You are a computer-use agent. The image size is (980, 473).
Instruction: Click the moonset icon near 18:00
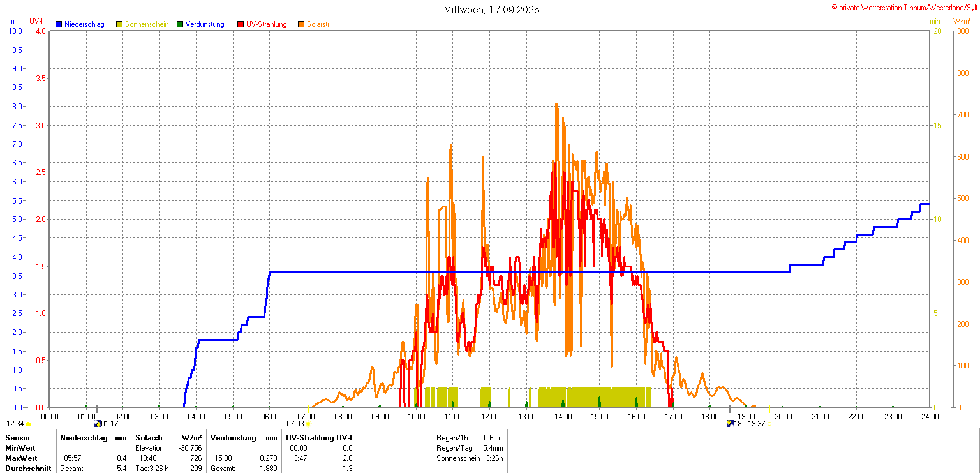click(730, 423)
